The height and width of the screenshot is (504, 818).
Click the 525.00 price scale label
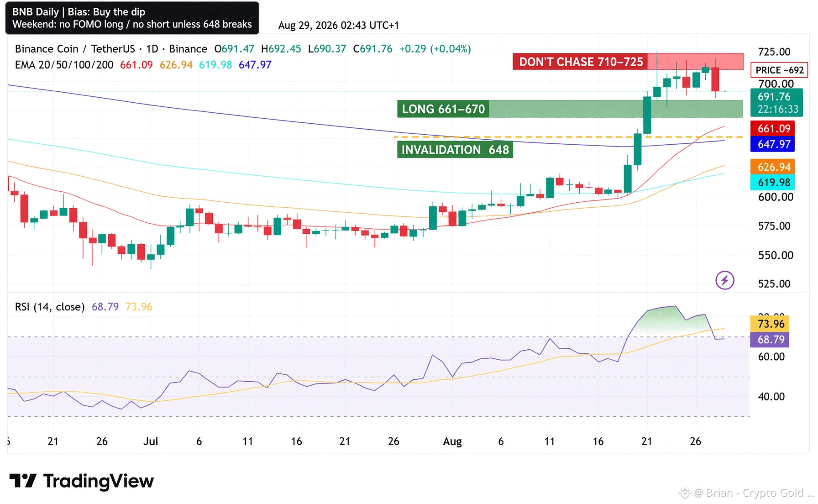774,284
